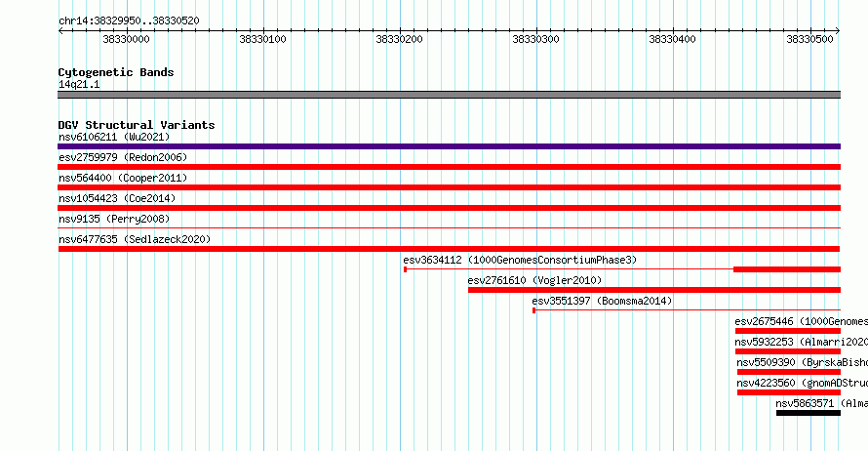Open esv2761610 (Vogler2010) variant label
The height and width of the screenshot is (451, 868).
coord(534,280)
